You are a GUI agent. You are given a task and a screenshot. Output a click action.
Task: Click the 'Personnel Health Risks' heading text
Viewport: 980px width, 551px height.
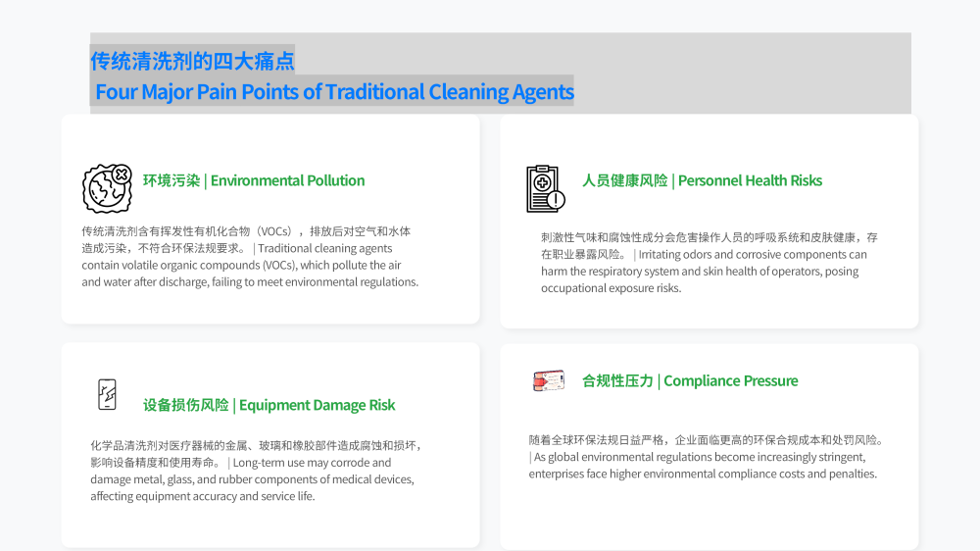coord(750,180)
